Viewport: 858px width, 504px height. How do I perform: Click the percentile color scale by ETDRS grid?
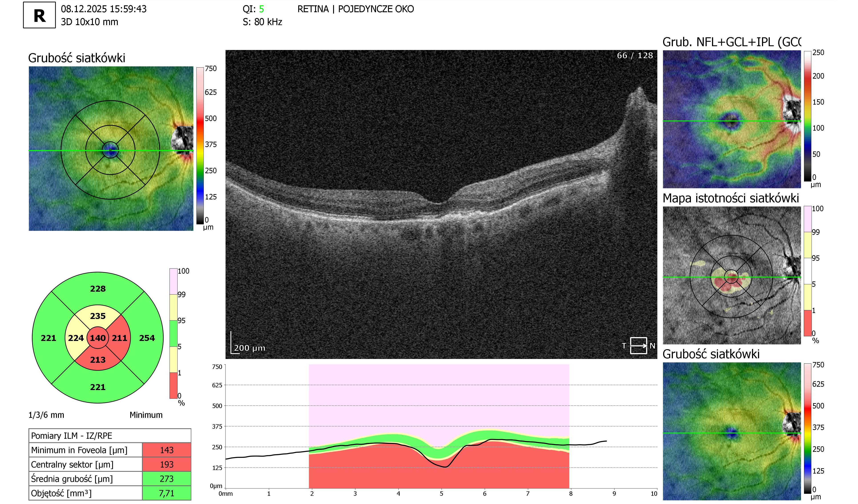click(173, 333)
